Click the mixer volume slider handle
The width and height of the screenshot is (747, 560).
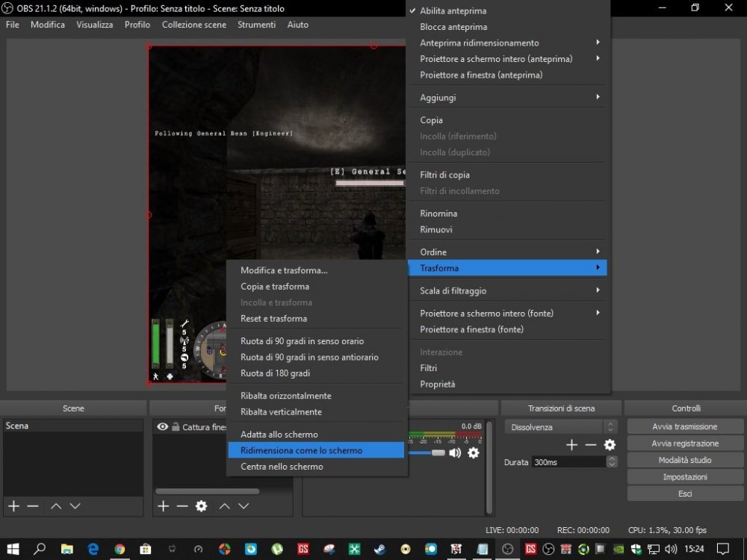(438, 452)
